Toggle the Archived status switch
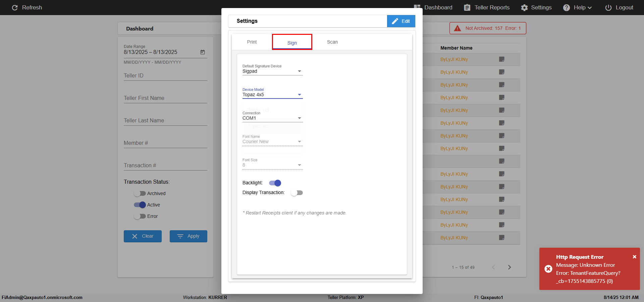The image size is (644, 302). 140,193
